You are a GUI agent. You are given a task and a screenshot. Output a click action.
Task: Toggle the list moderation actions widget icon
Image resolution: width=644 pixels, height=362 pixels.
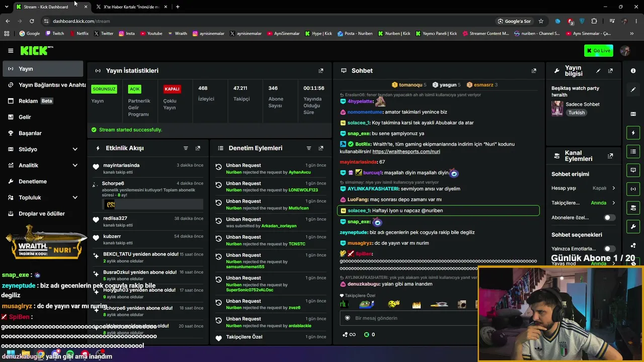click(x=633, y=151)
